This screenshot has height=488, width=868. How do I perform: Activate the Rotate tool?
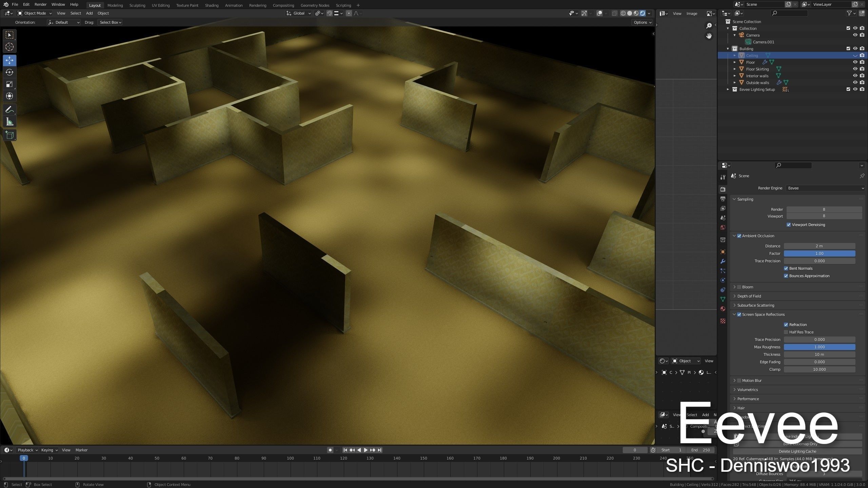point(9,72)
